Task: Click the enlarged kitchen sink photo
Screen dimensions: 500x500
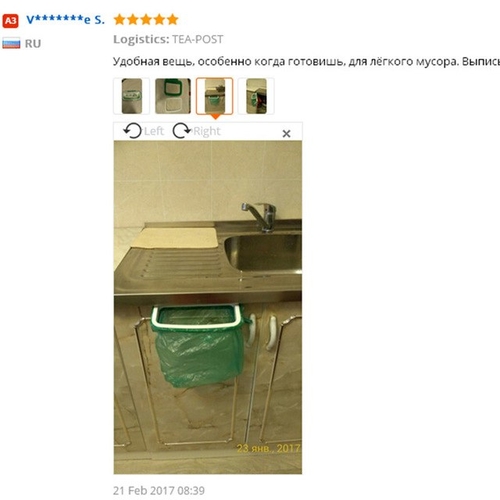Action: coord(208,307)
